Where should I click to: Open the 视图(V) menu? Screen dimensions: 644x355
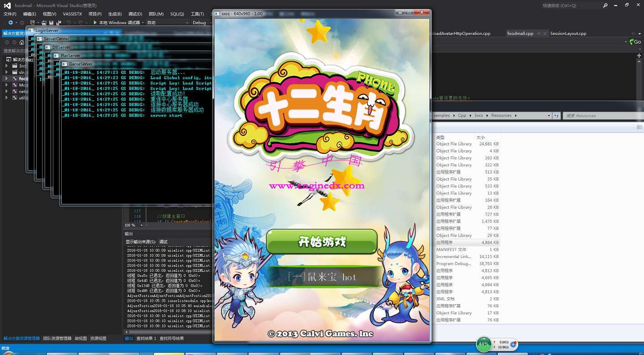(50, 14)
